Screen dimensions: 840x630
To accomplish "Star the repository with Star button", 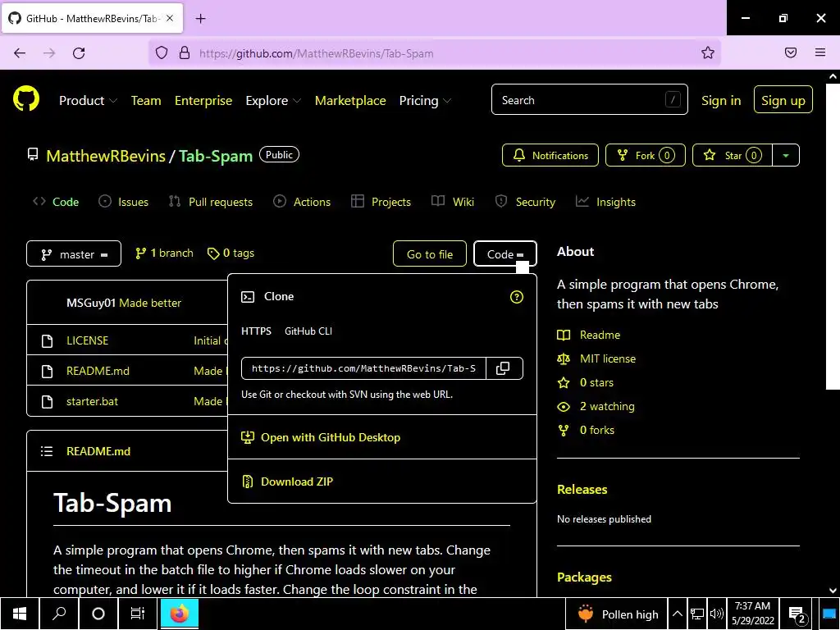I will pyautogui.click(x=733, y=155).
